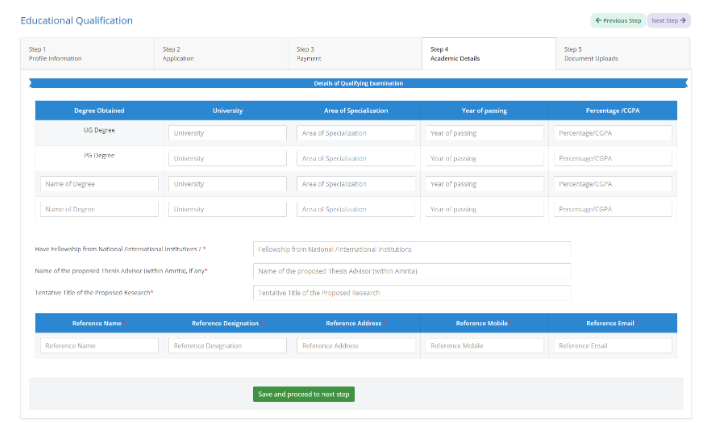
Task: Open Step 5 Document Uploads tab
Action: tap(622, 53)
